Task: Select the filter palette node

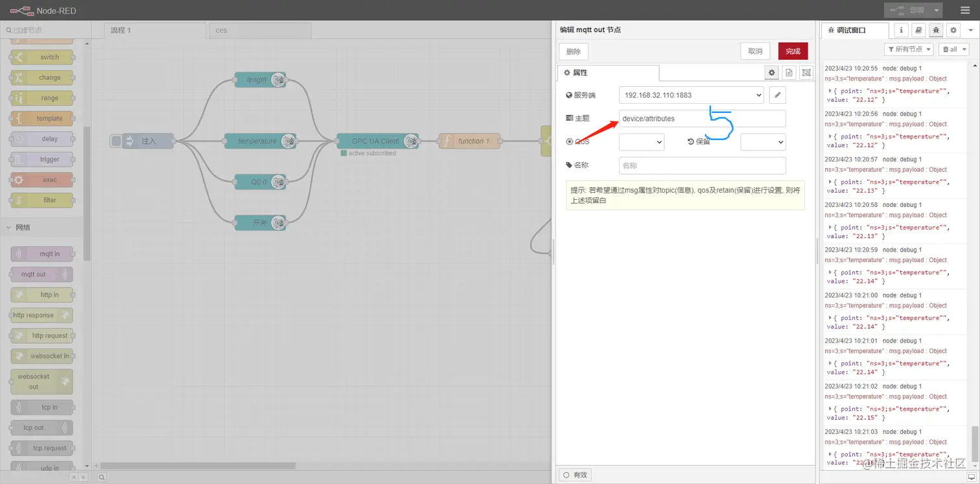Action: click(41, 200)
